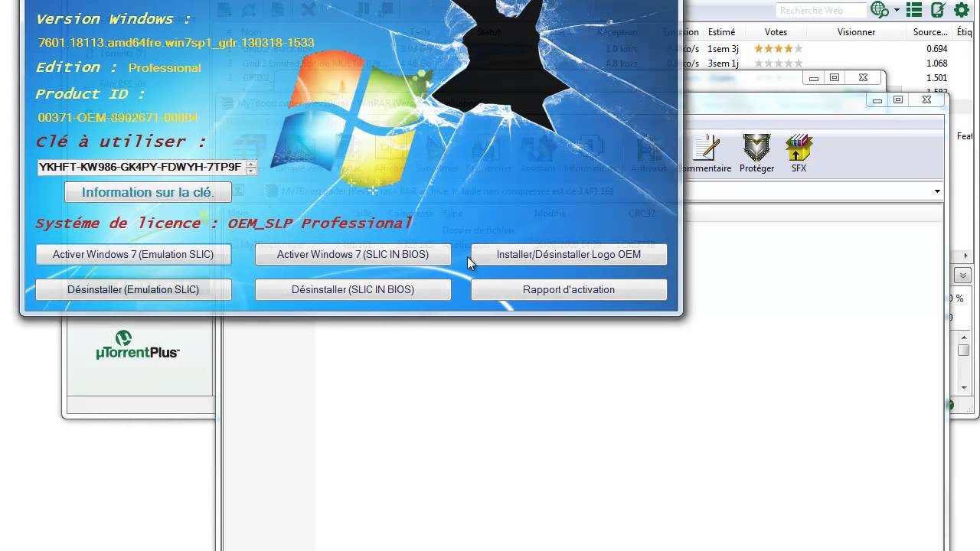This screenshot has width=980, height=551.
Task: Sort by Source column header
Action: point(930,32)
